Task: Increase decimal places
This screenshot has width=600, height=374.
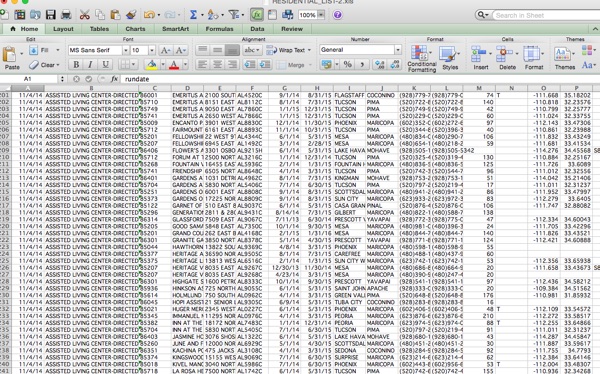Action: pos(380,64)
